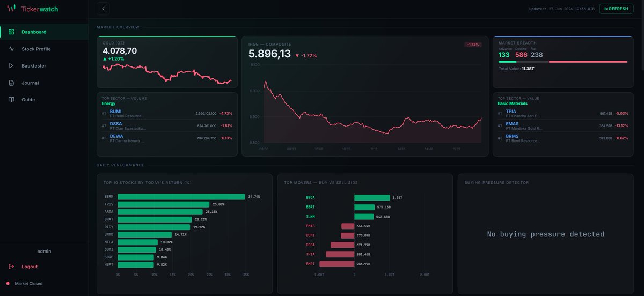This screenshot has width=644, height=296.
Task: Click the Dashboard grid icon
Action: [x=11, y=32]
